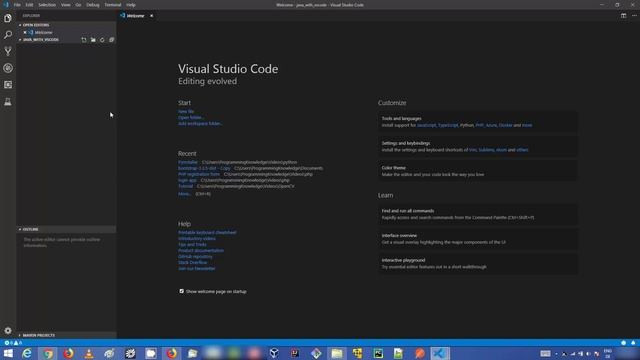Open VLC media player from taskbar
The height and width of the screenshot is (360, 640).
pos(89,353)
